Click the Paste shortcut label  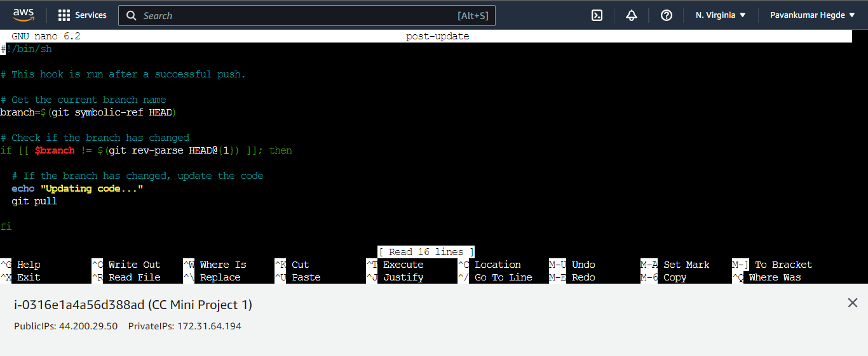tap(306, 277)
